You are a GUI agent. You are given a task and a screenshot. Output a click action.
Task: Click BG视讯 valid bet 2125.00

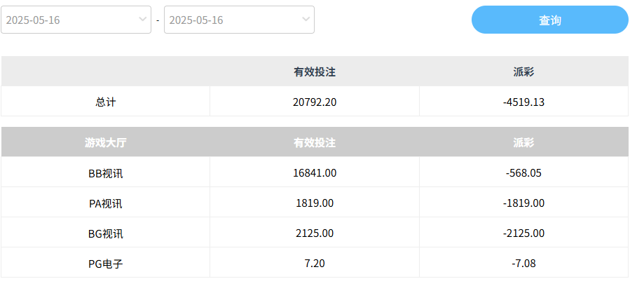[x=315, y=233]
